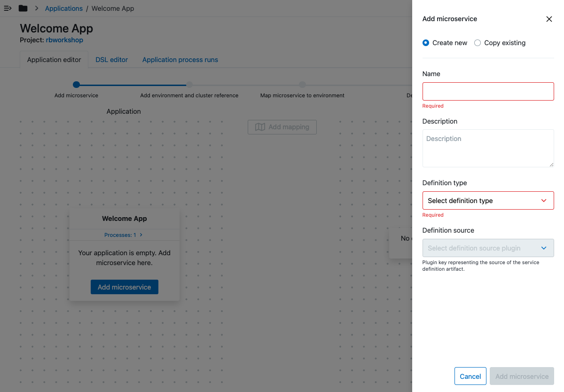Click the Add environment and cluster reference step circle
564x392 pixels.
click(x=189, y=85)
